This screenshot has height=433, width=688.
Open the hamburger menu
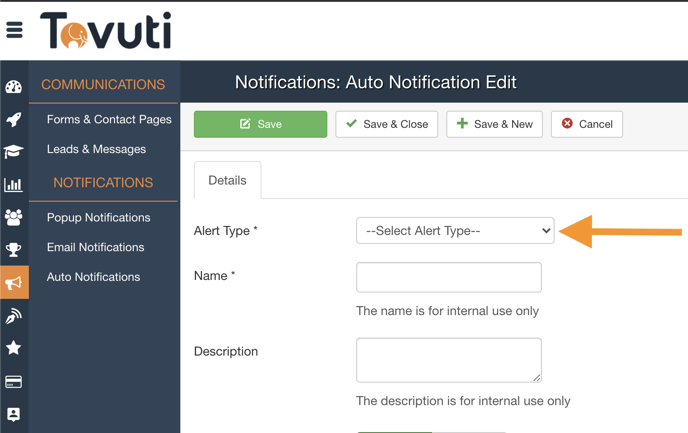(x=14, y=30)
